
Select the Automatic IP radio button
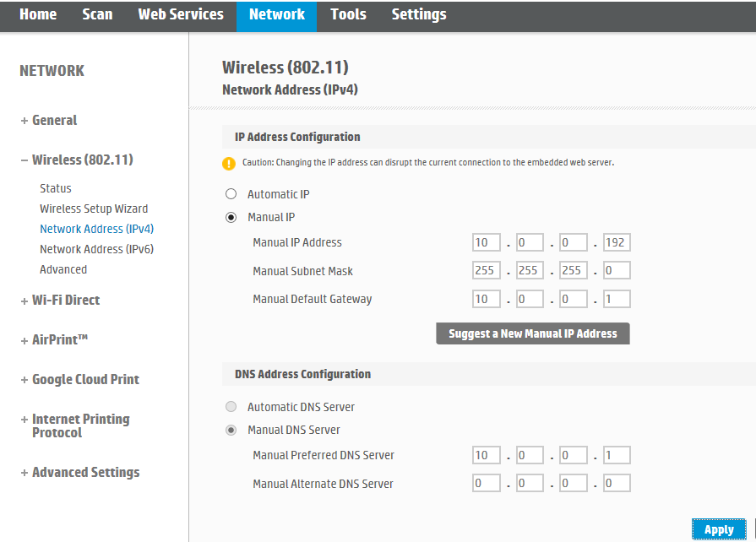tap(231, 193)
